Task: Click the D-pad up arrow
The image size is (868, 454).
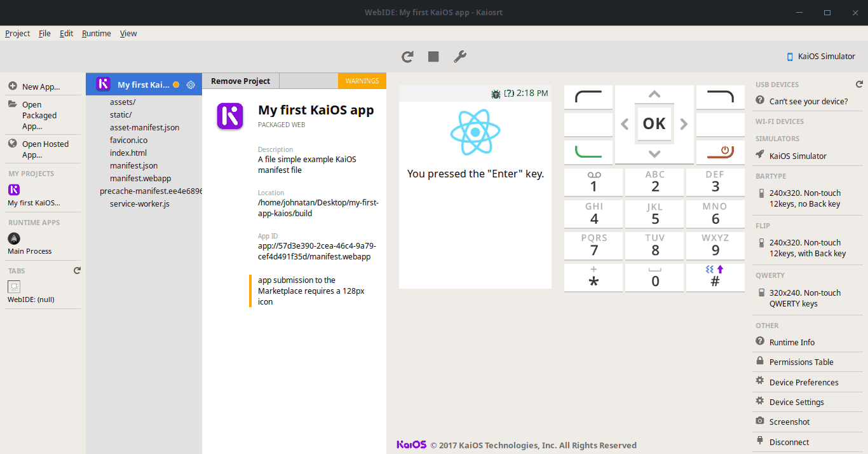Action: [x=654, y=95]
